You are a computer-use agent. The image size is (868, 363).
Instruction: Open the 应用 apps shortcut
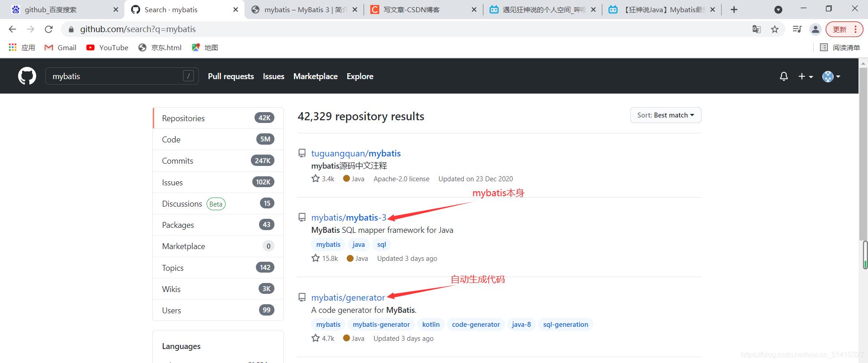pos(22,47)
